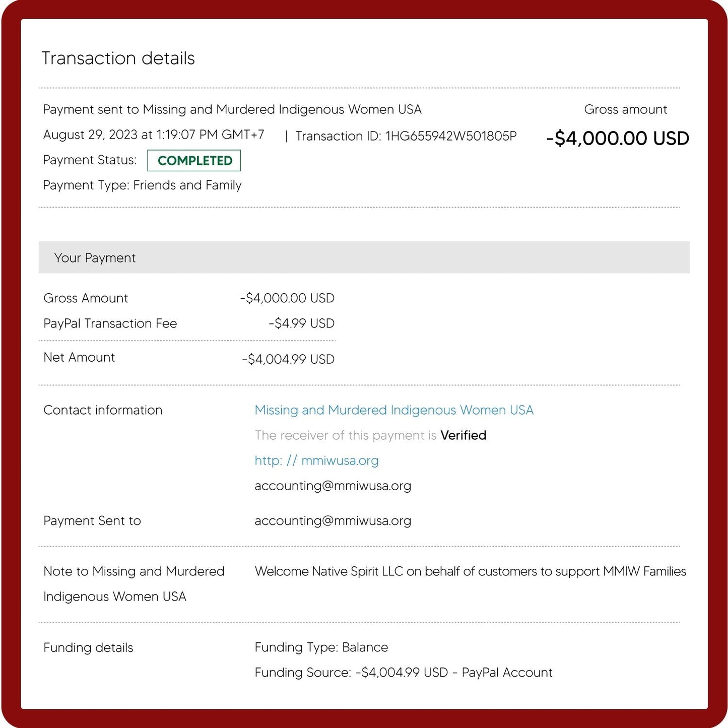Click the Net Amount label
Image resolution: width=728 pixels, height=728 pixels.
(79, 357)
